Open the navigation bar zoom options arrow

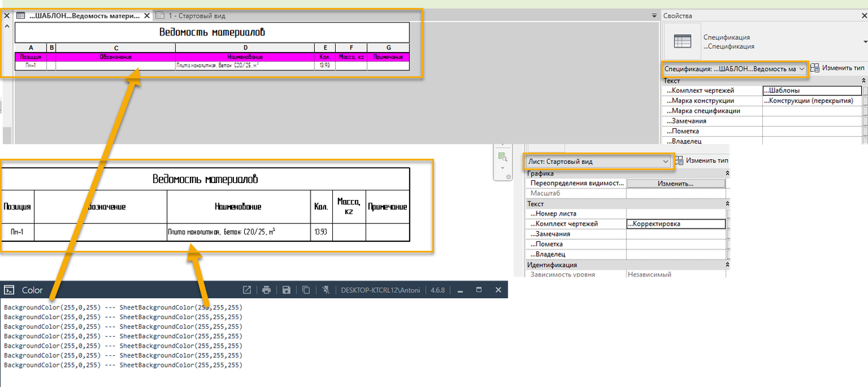click(502, 167)
